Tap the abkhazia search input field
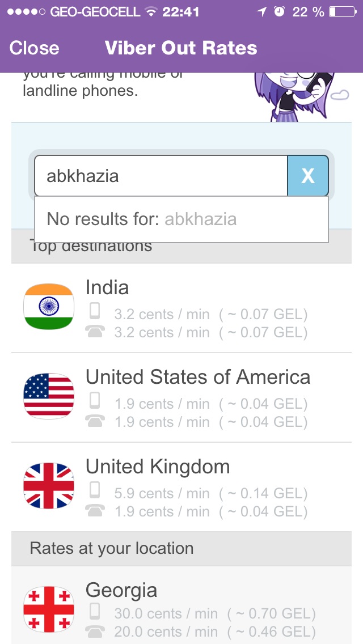This screenshot has width=363, height=644. [x=161, y=176]
